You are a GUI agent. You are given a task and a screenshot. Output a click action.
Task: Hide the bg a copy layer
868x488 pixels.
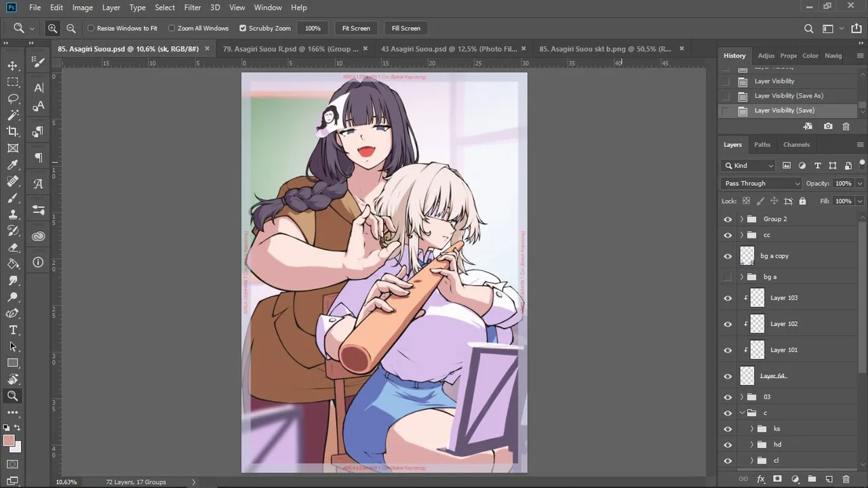[x=728, y=256]
